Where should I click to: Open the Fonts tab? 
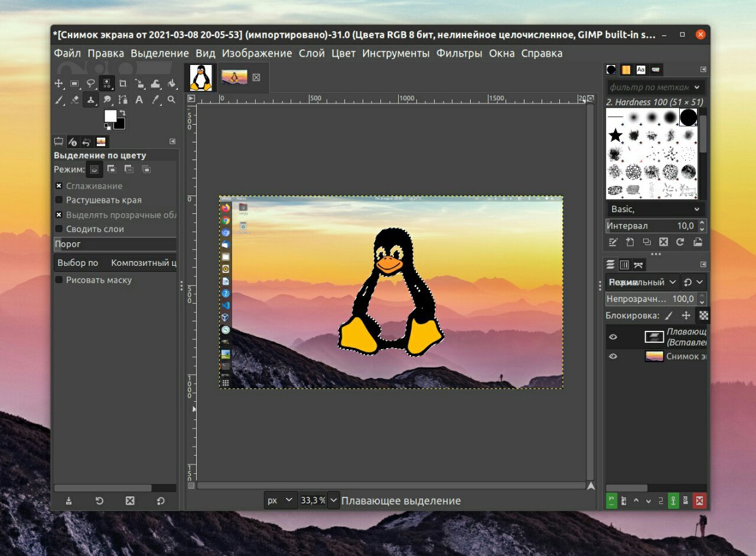(x=641, y=70)
